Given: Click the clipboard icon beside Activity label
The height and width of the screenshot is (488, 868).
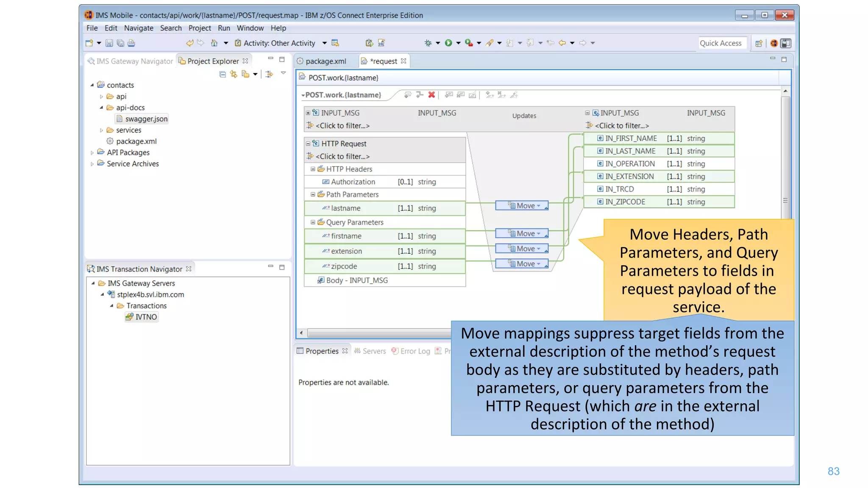Looking at the screenshot, I should 238,43.
